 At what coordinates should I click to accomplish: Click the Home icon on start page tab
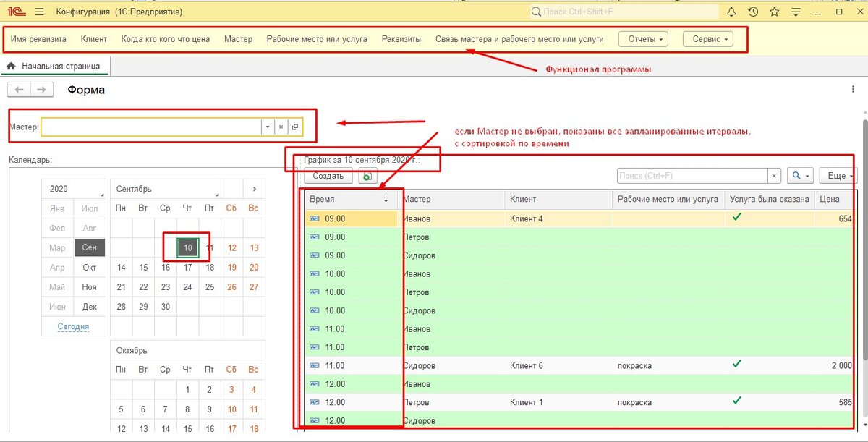(x=11, y=66)
